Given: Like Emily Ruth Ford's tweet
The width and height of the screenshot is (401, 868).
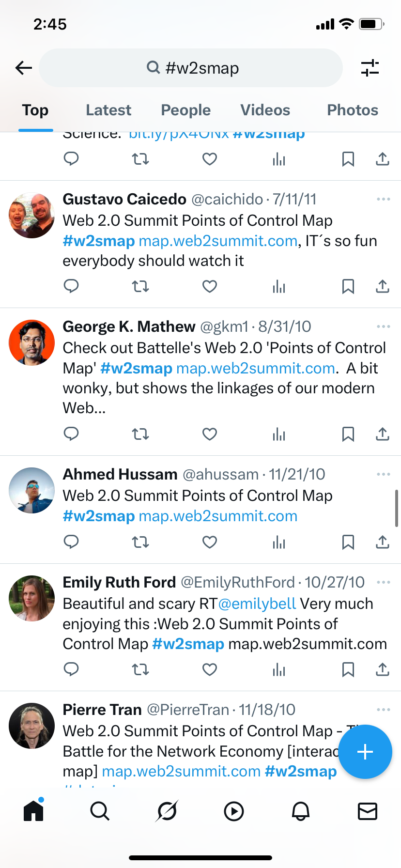Looking at the screenshot, I should (210, 669).
